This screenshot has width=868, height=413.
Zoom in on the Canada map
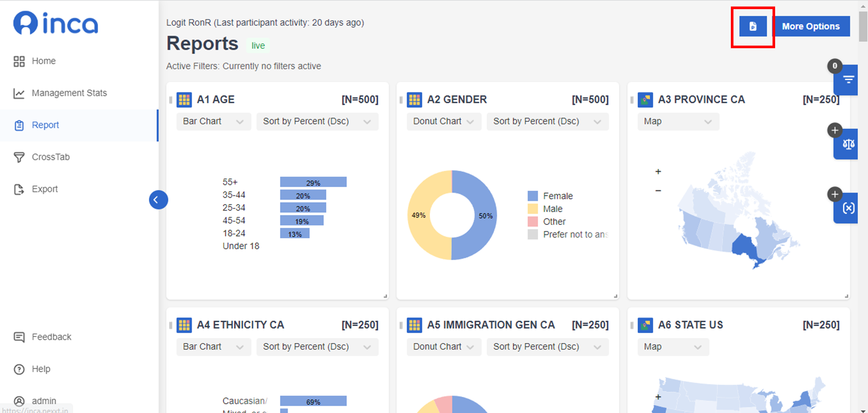[658, 172]
